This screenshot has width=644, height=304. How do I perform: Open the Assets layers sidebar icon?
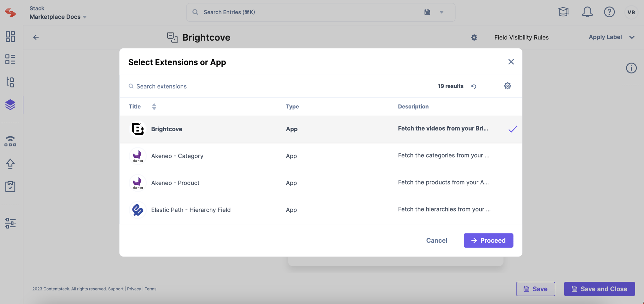10,104
